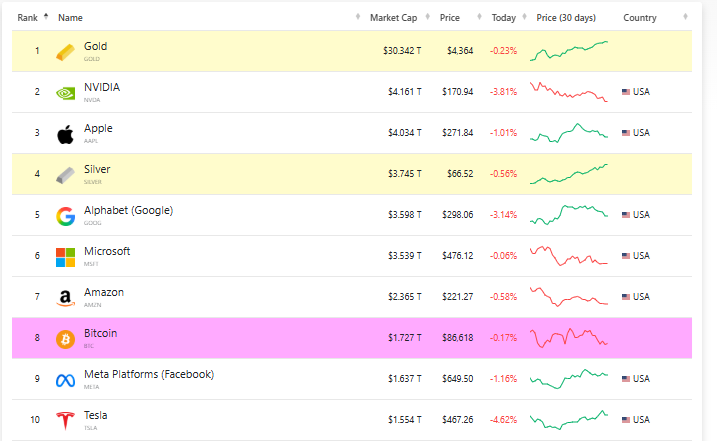Click the Bitcoin logo icon

(65, 338)
